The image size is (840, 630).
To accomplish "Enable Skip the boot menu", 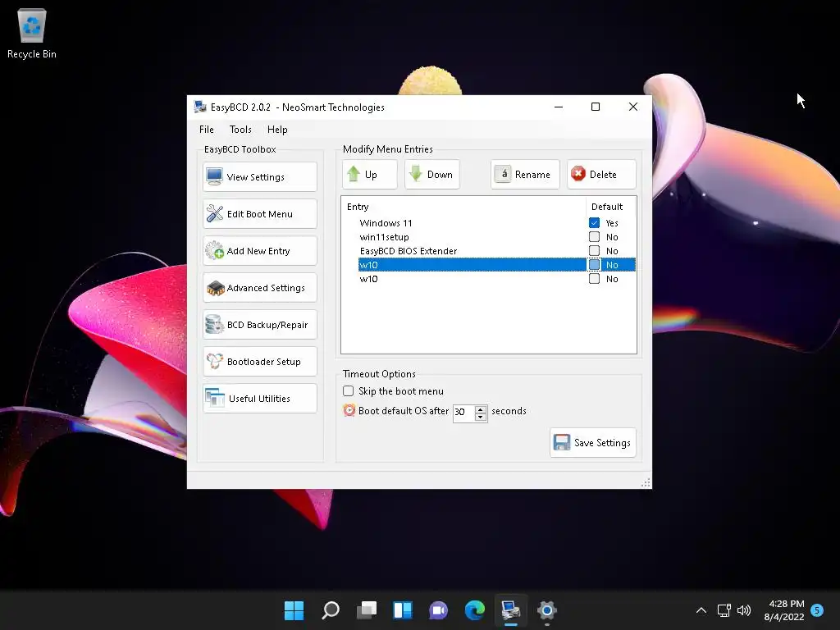I will [348, 391].
